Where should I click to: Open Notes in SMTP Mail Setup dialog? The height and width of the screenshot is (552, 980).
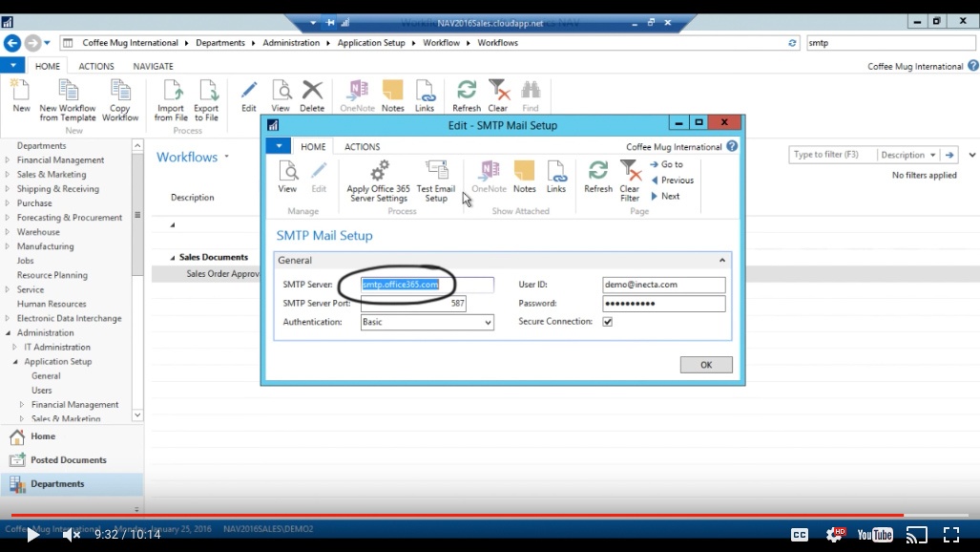pos(525,177)
